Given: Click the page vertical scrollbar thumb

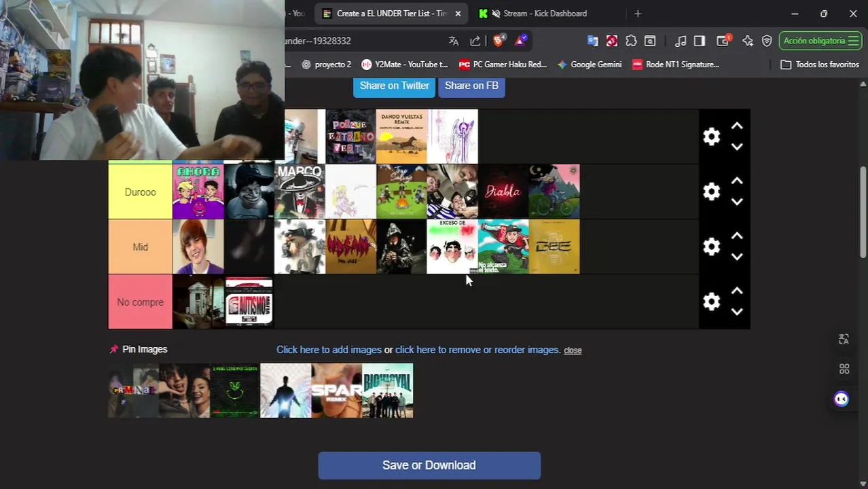Looking at the screenshot, I should click(x=863, y=212).
